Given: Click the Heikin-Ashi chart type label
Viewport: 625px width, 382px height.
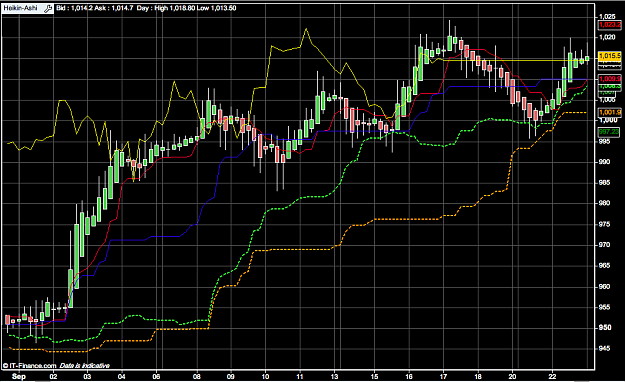Looking at the screenshot, I should [x=20, y=8].
